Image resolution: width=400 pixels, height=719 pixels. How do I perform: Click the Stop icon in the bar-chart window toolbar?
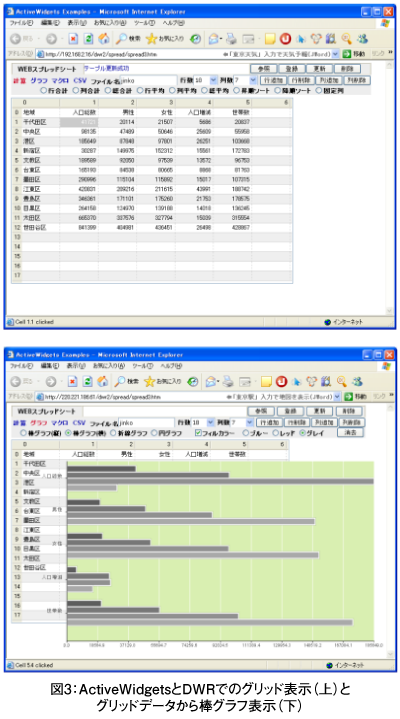pos(73,382)
